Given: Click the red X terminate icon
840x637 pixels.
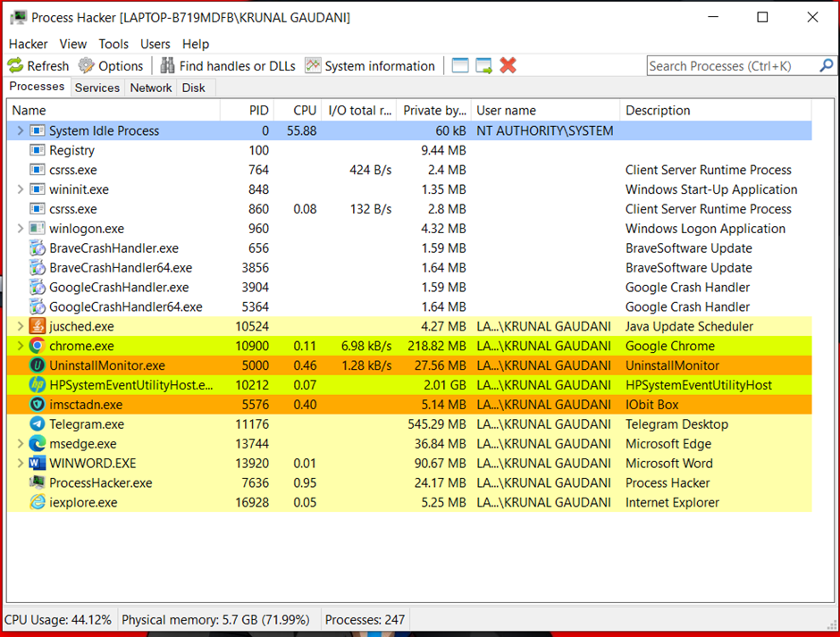Looking at the screenshot, I should click(508, 65).
